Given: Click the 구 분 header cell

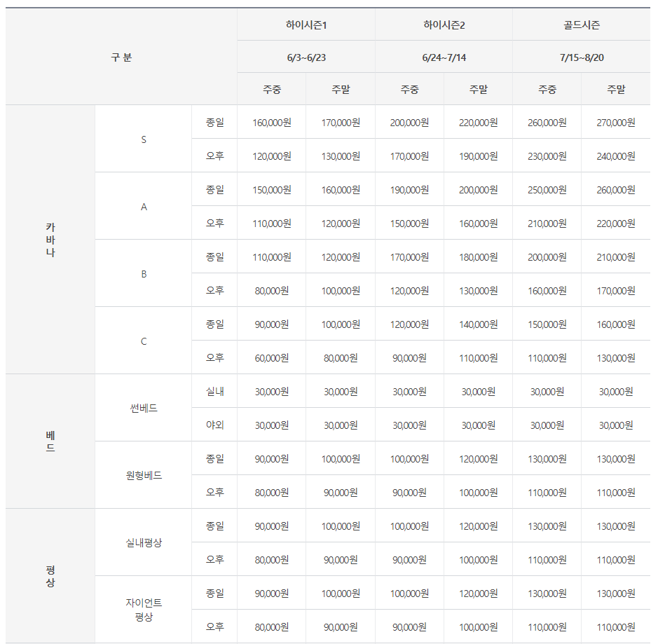Looking at the screenshot, I should pos(121,57).
